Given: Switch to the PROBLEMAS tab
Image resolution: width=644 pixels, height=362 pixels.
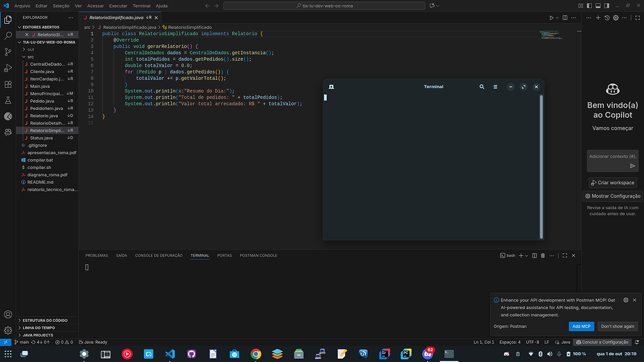Looking at the screenshot, I should (x=97, y=256).
